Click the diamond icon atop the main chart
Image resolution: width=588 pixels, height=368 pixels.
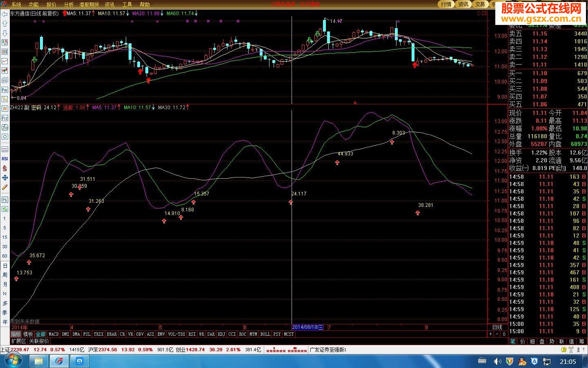(x=479, y=13)
